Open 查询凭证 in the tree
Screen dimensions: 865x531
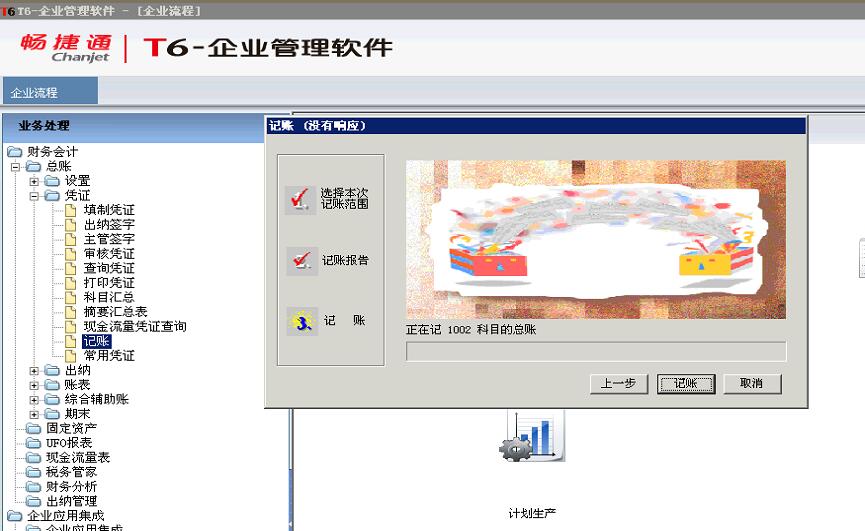coord(109,268)
